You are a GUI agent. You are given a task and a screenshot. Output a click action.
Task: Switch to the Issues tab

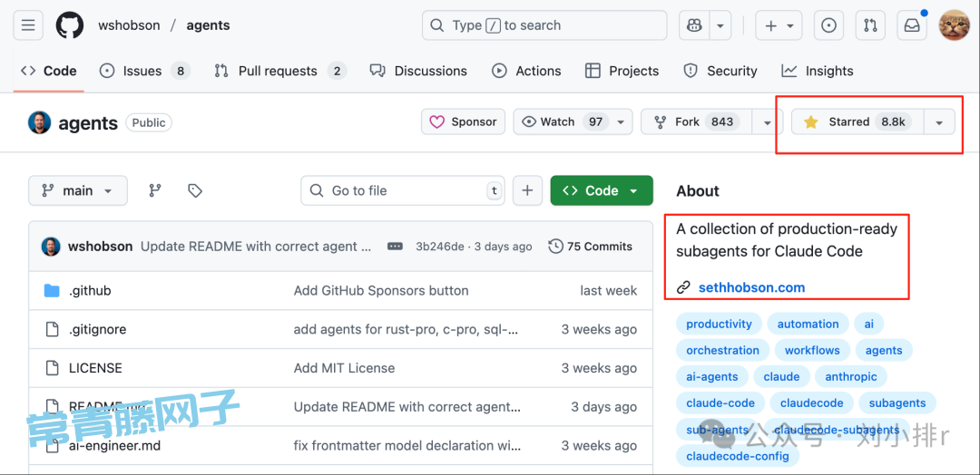(145, 71)
